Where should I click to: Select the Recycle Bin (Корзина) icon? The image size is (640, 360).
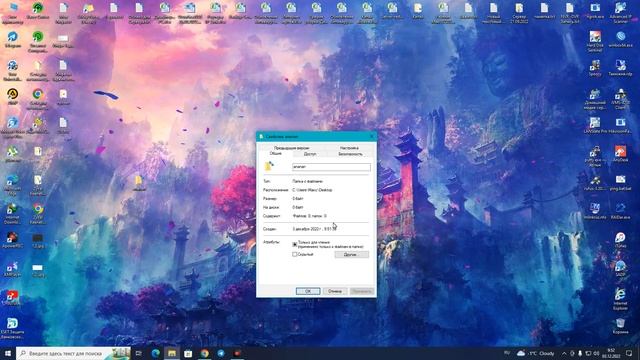point(620,327)
